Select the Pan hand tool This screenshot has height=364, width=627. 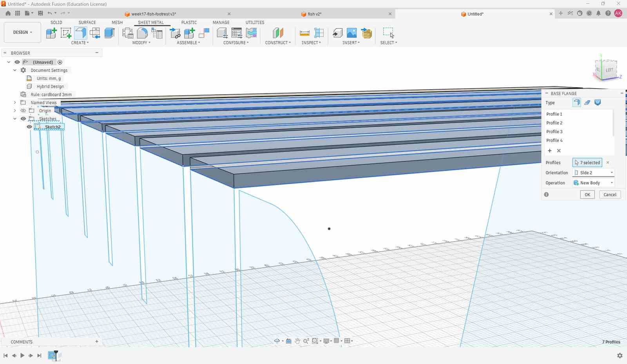297,341
